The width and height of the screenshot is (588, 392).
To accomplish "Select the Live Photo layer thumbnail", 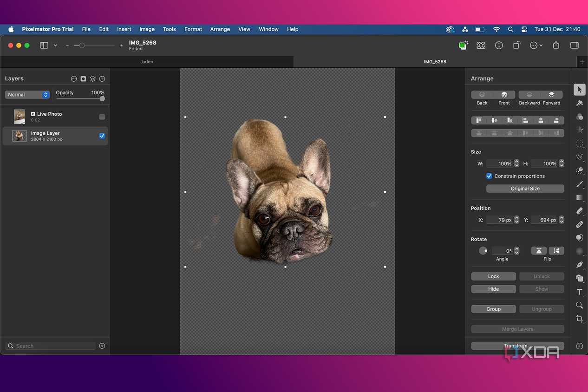I will (20, 117).
